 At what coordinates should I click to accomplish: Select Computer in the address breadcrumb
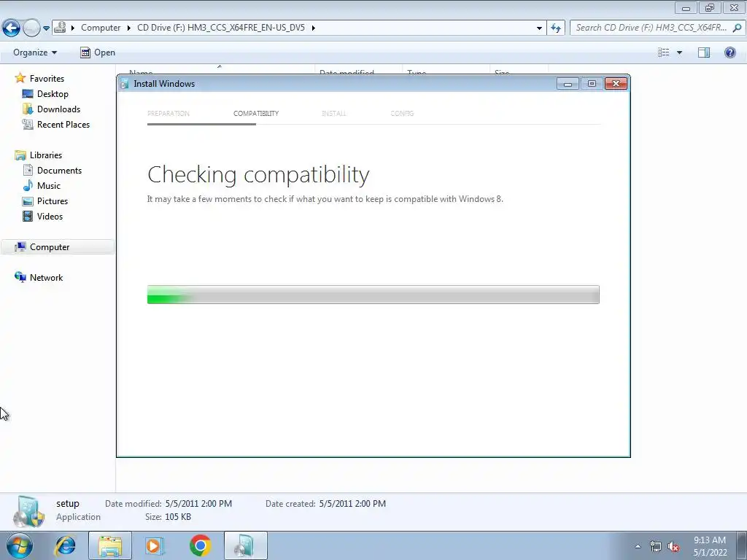tap(101, 28)
